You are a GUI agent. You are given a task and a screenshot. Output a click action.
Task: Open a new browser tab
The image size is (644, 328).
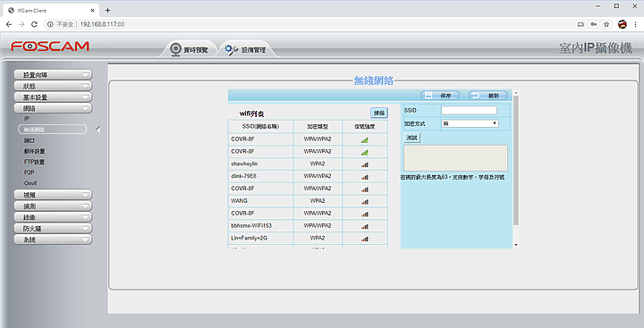pos(107,10)
